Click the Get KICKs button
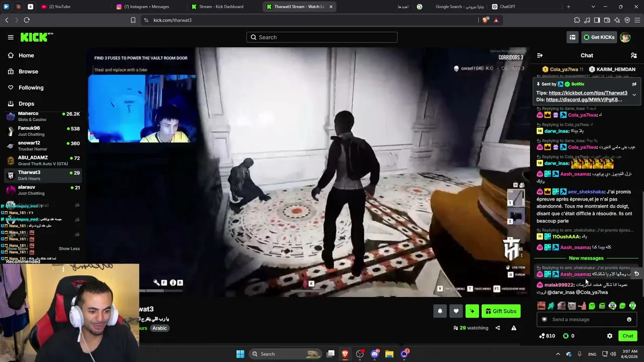Viewport: 644px width, 362px height. (x=599, y=37)
